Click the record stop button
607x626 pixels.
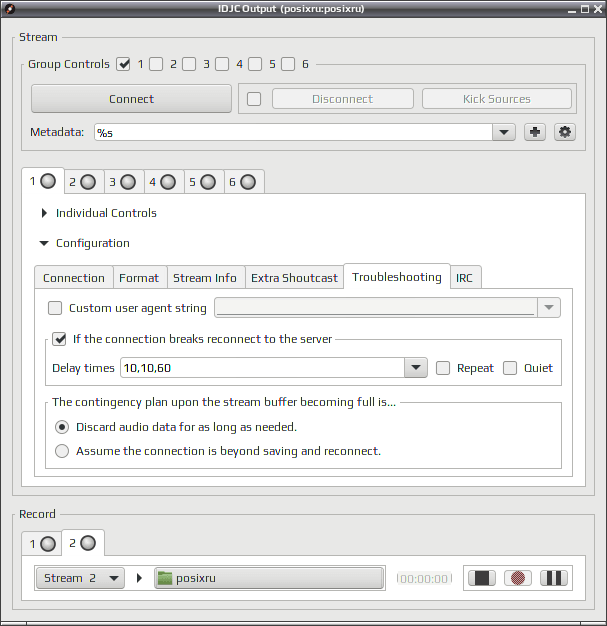click(x=482, y=578)
